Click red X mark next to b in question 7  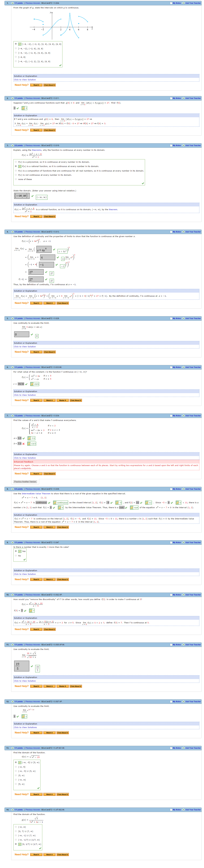[x=23, y=443]
